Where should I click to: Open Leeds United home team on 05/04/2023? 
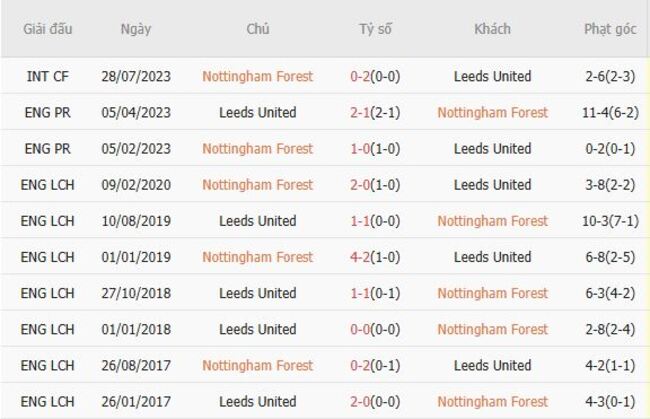257,112
